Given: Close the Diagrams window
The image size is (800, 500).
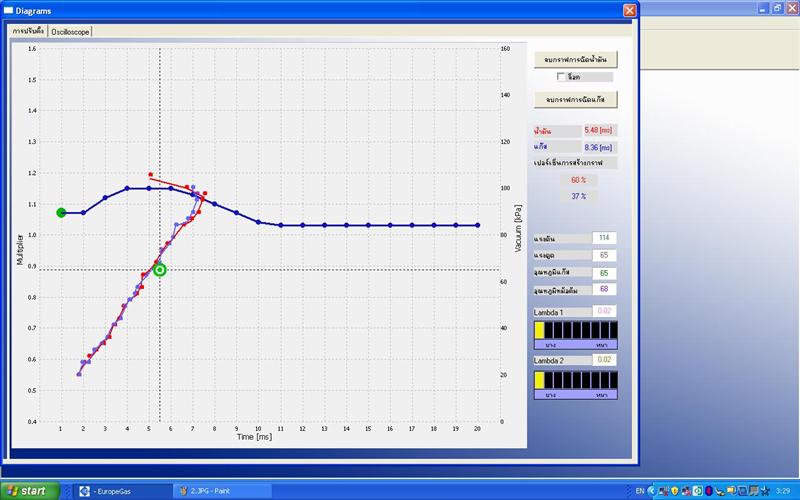Looking at the screenshot, I should [x=630, y=10].
